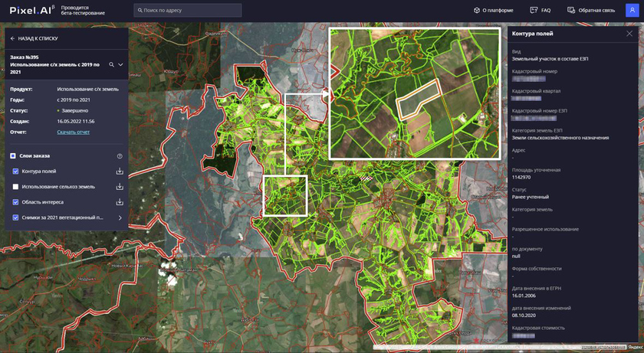Close the Контура полей info panel

629,34
